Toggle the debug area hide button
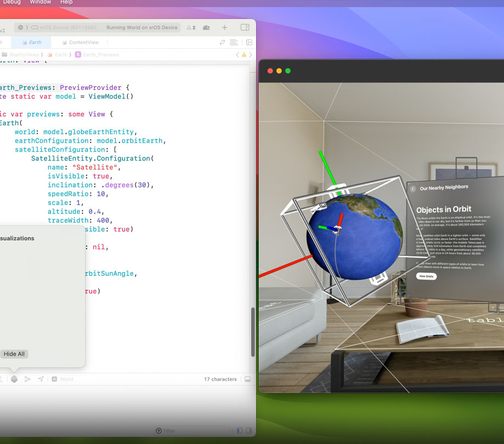 click(247, 379)
